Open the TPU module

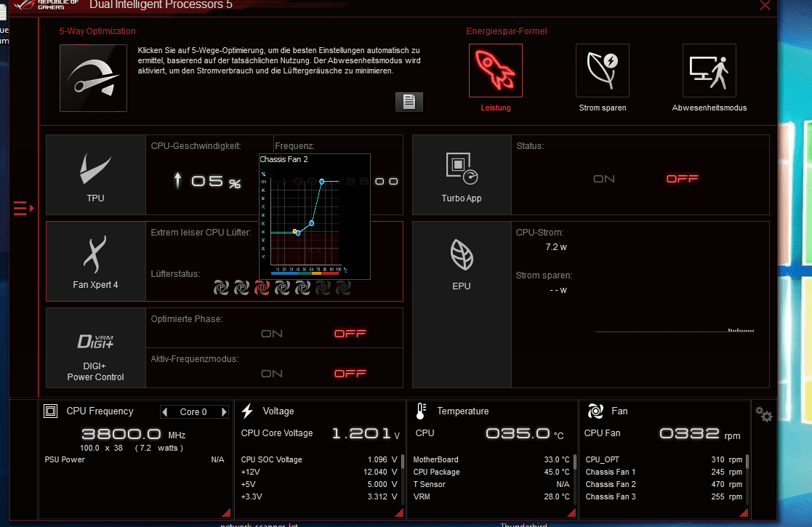coord(96,175)
